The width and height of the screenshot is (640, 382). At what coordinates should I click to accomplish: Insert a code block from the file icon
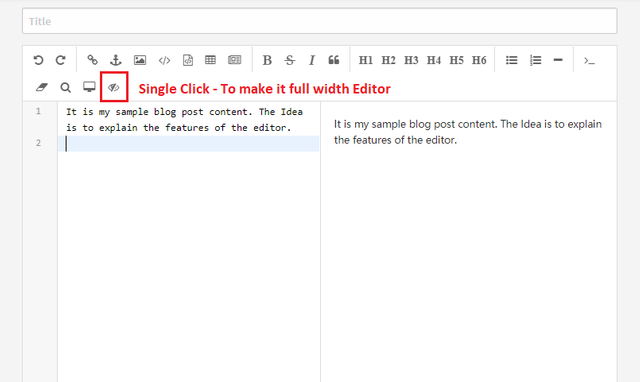tap(188, 60)
